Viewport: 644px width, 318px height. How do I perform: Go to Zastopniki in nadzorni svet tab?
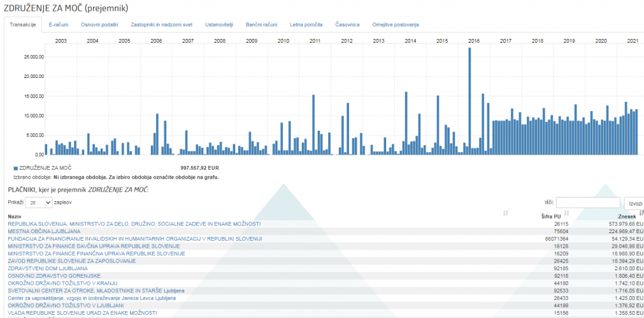[x=162, y=25]
